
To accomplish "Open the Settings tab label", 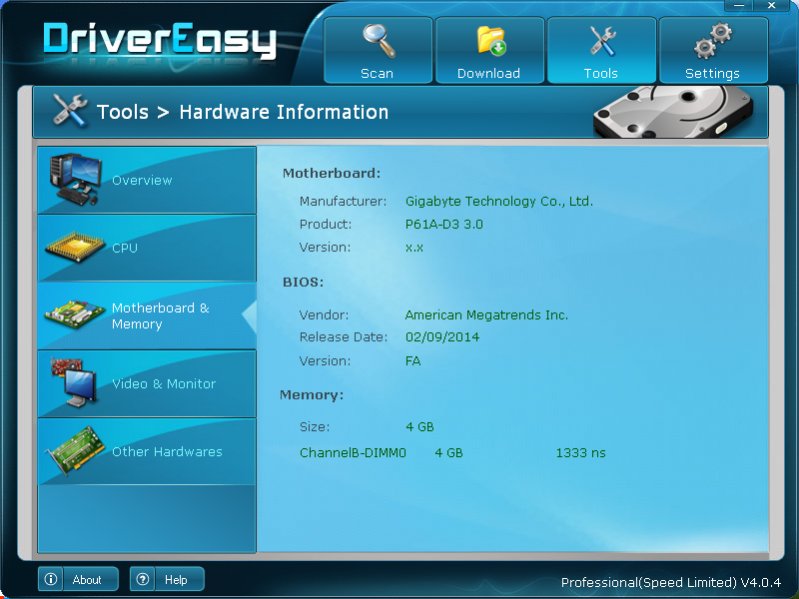I will 712,73.
